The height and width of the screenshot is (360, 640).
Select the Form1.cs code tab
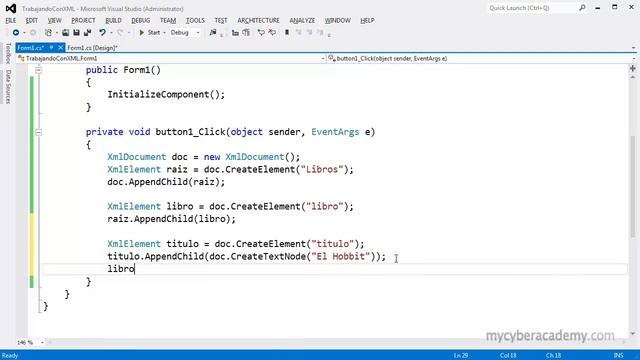pos(31,48)
